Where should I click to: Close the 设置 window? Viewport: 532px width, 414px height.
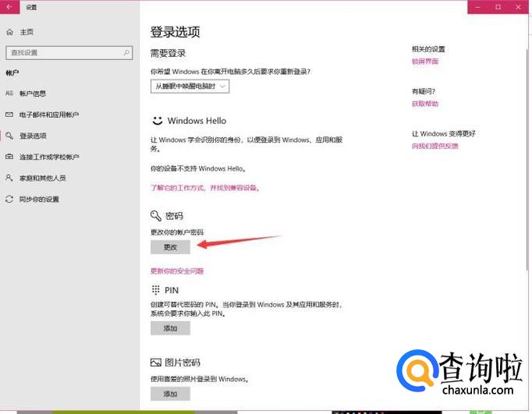pos(518,7)
